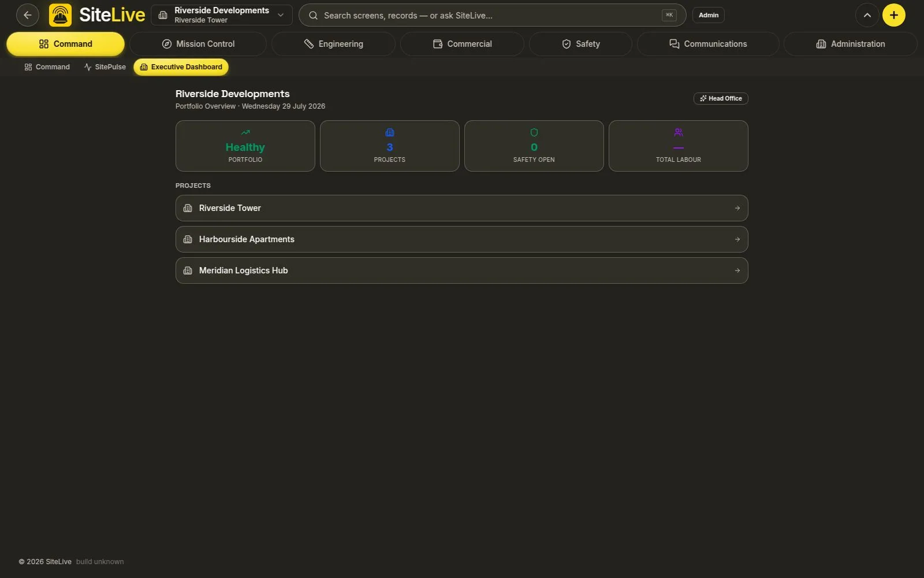
Task: Click the '© 2026 SiteLive' footer text
Action: pyautogui.click(x=45, y=562)
